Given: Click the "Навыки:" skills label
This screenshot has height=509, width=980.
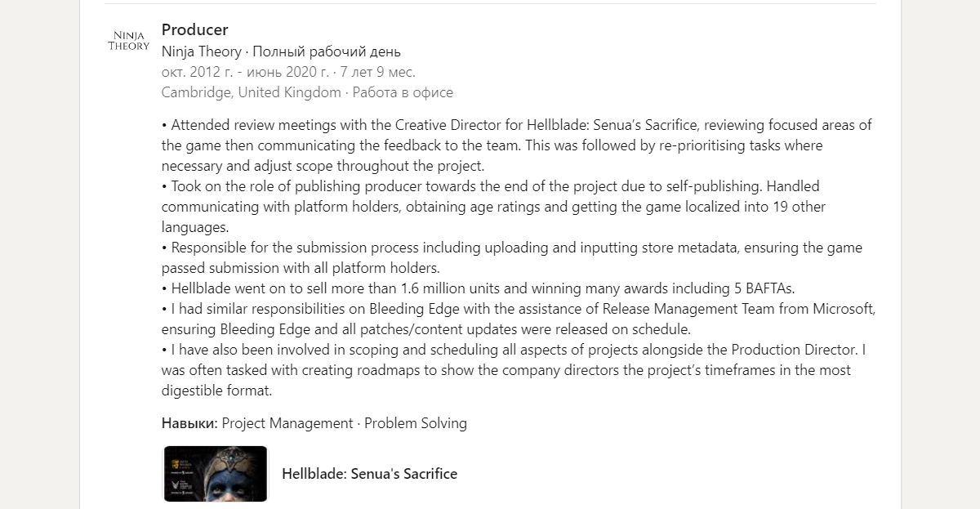Looking at the screenshot, I should (189, 423).
